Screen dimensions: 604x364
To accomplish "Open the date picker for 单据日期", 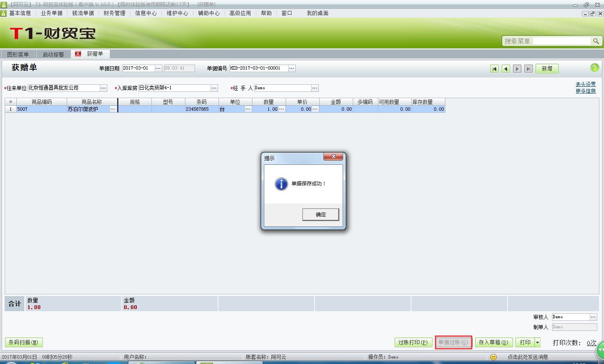I will click(x=158, y=68).
